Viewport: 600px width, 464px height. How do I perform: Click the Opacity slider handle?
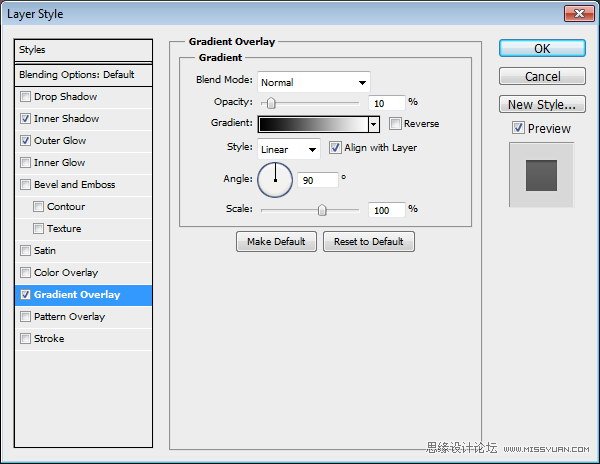[x=271, y=103]
